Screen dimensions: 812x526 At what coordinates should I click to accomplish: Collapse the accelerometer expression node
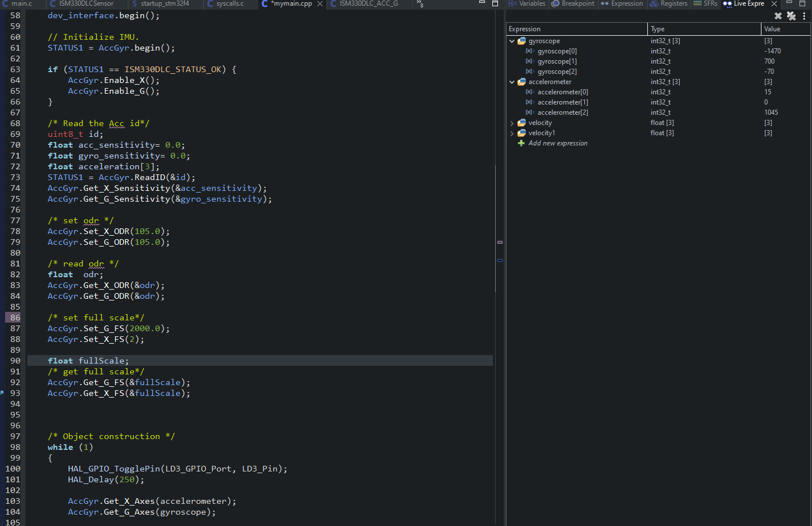tap(512, 82)
